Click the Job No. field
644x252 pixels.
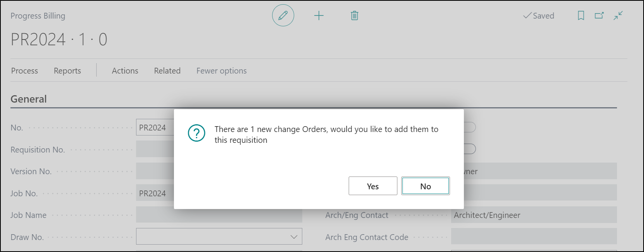155,194
